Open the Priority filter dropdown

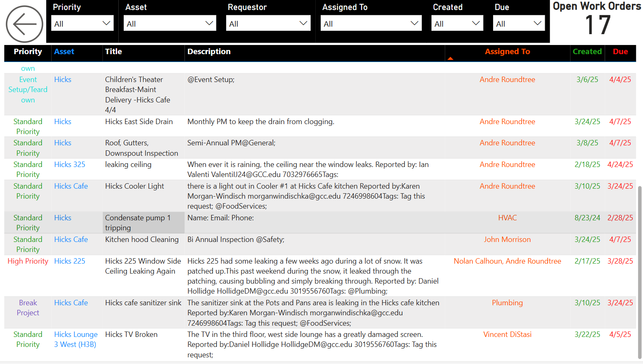[82, 23]
